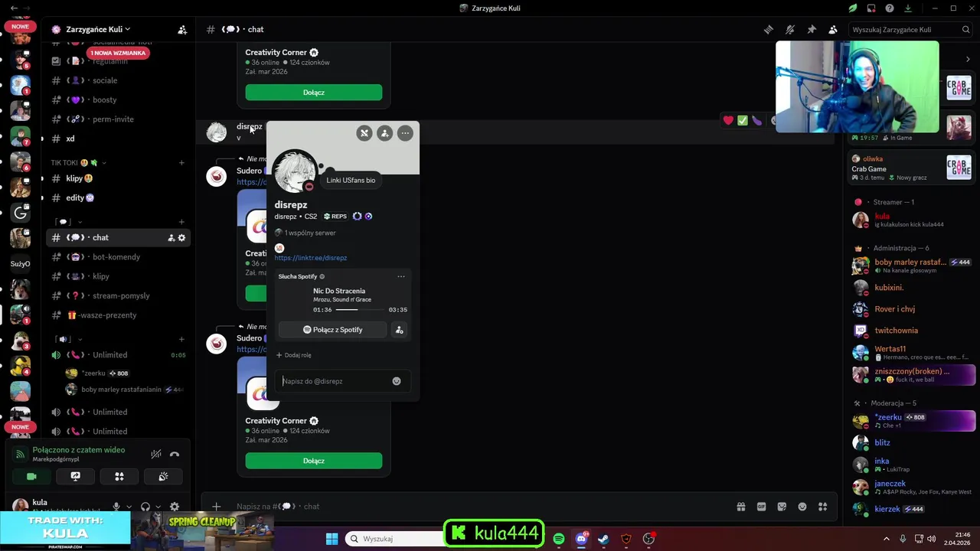Image resolution: width=980 pixels, height=551 pixels.
Task: Add channel to TIK TOKI category plus
Action: pyautogui.click(x=181, y=163)
